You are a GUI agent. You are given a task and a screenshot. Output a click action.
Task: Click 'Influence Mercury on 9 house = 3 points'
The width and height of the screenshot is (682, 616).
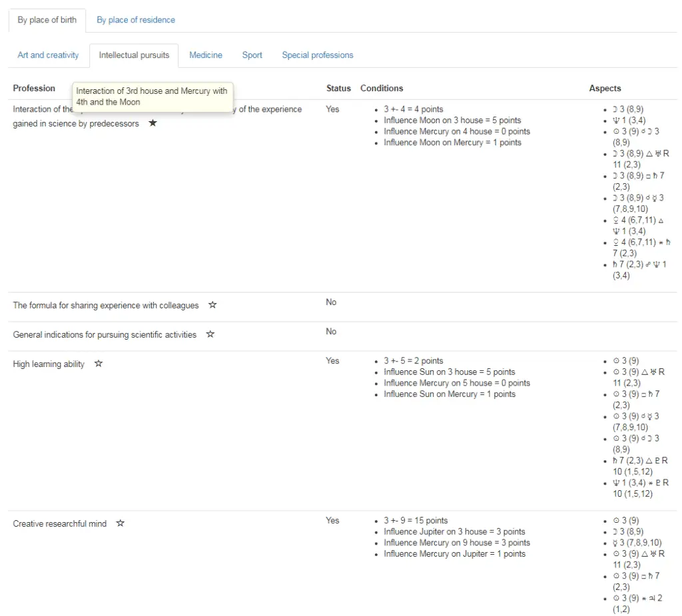pos(457,543)
